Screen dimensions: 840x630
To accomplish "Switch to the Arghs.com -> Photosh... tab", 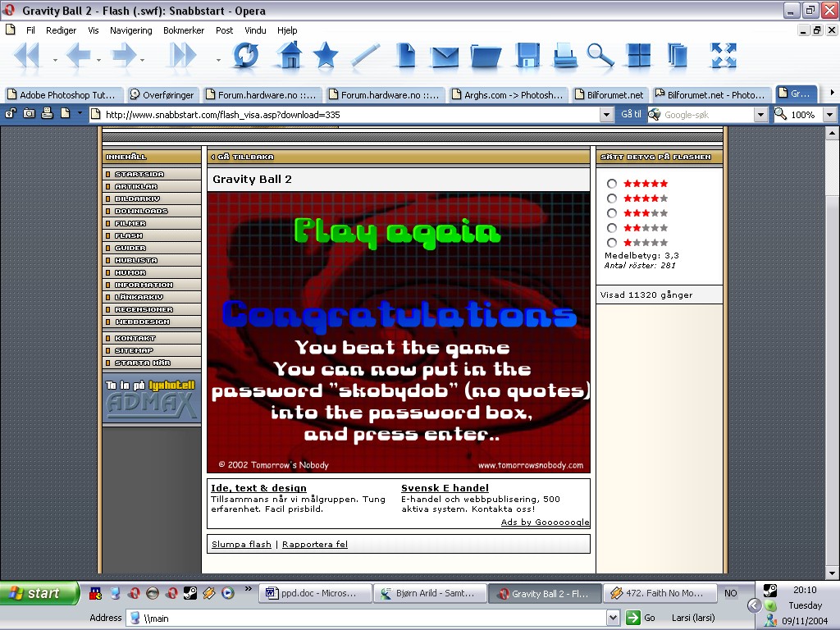I will click(x=509, y=95).
